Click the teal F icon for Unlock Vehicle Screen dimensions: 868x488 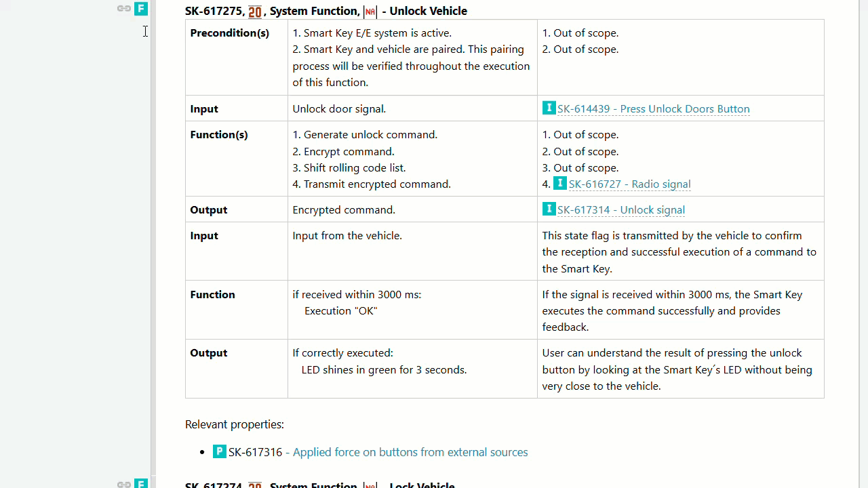(141, 9)
